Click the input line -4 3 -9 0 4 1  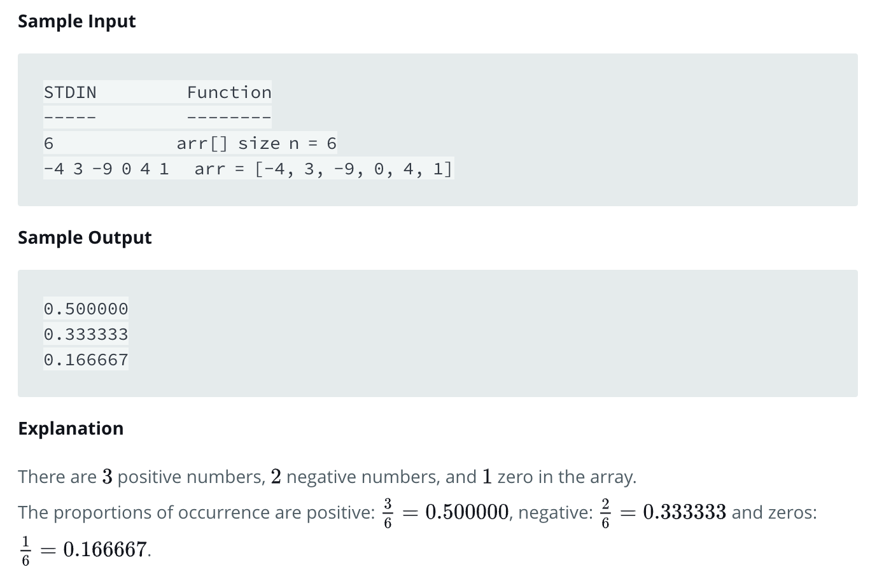coord(106,169)
